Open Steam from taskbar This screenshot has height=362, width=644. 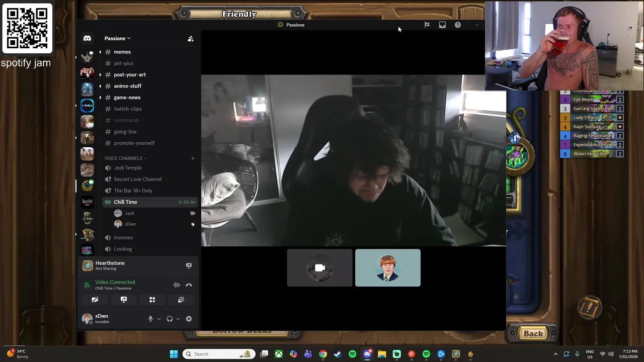coord(338,354)
